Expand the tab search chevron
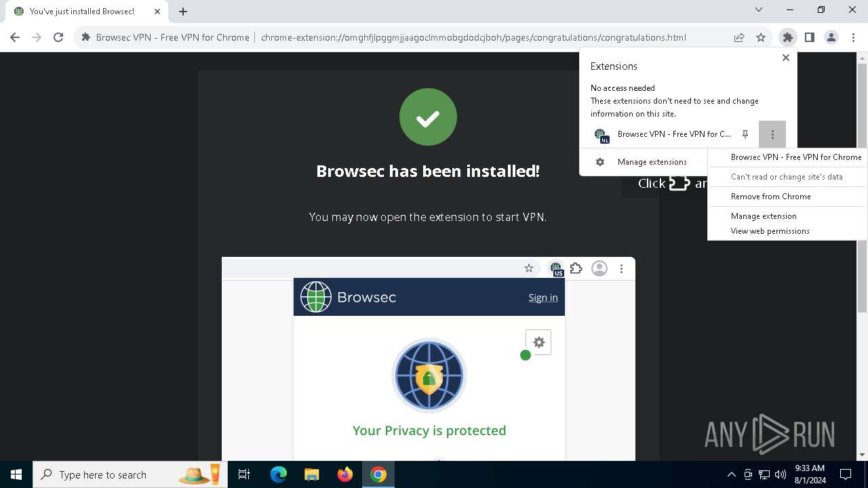This screenshot has width=868, height=488. pos(759,10)
